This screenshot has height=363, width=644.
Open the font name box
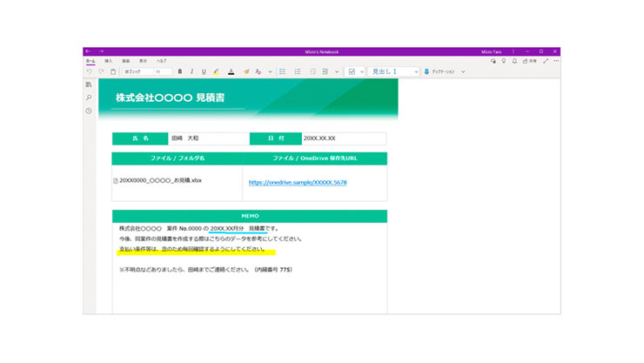click(138, 71)
